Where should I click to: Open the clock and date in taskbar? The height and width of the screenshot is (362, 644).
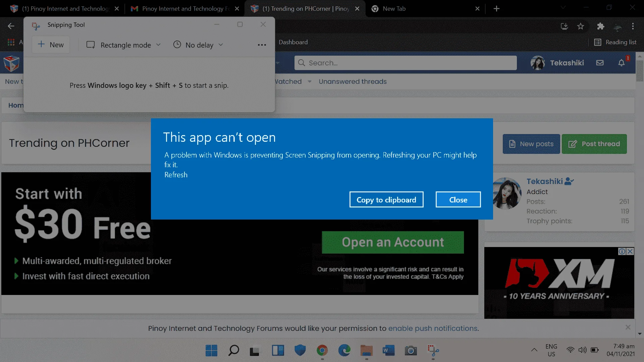(621, 350)
